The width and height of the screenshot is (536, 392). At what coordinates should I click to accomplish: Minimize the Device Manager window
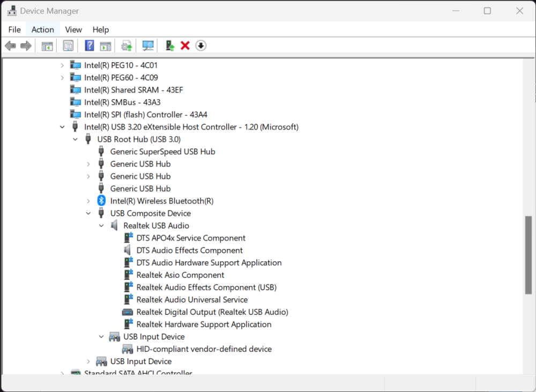pyautogui.click(x=456, y=11)
